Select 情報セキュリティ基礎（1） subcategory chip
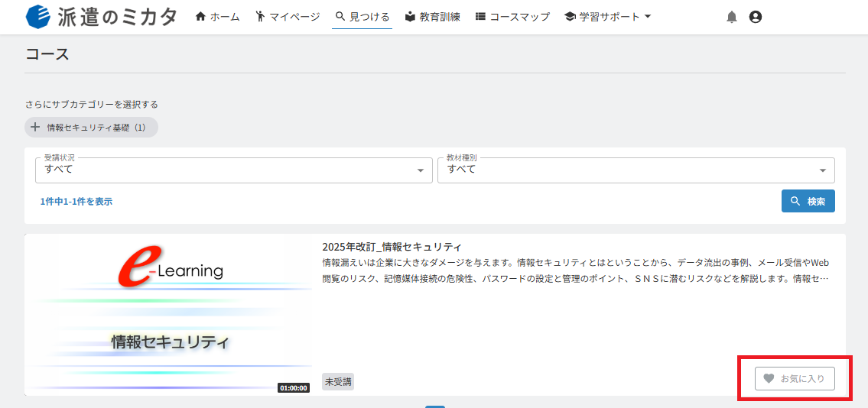The image size is (868, 408). 91,127
